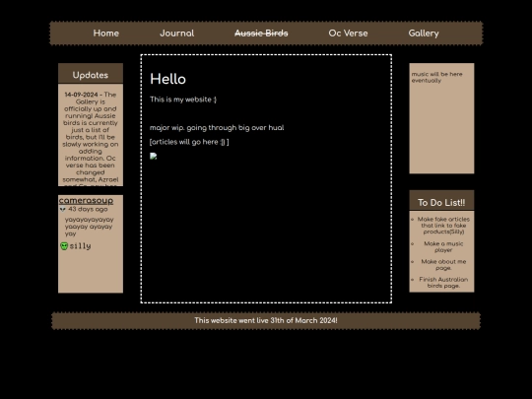Click the small avatar icon beside 43 days ago
Screen dimensions: 532x399
63,209
